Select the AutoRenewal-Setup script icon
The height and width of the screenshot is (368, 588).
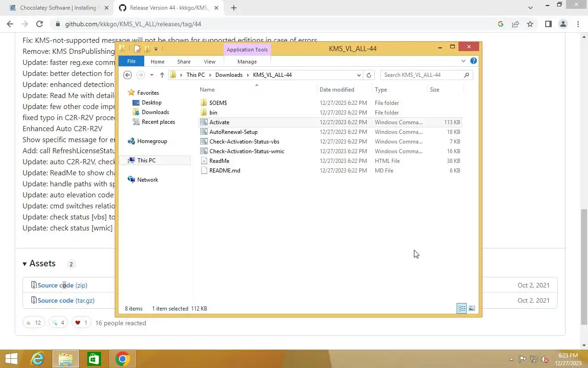coord(204,132)
